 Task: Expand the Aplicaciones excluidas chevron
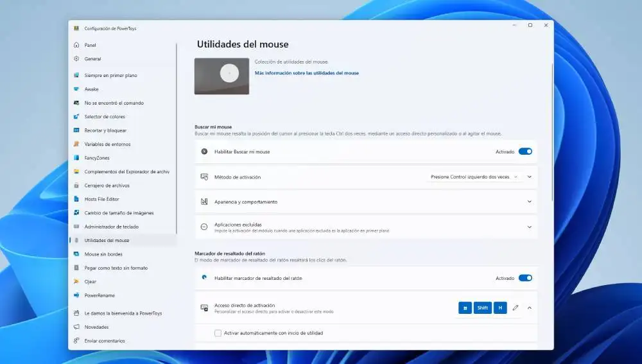[530, 227]
